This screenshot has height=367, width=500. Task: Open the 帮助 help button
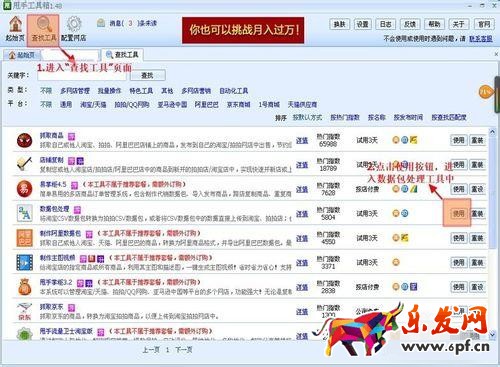tap(434, 24)
